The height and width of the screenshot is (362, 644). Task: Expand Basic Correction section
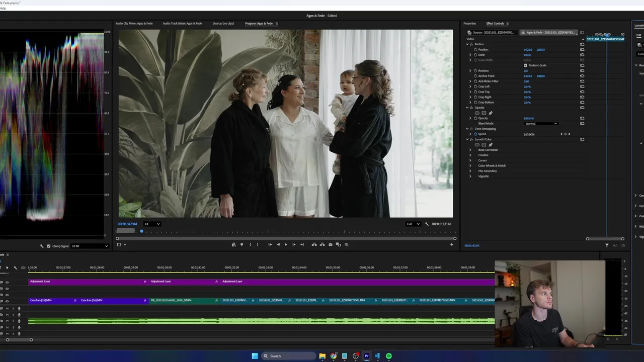coord(470,150)
